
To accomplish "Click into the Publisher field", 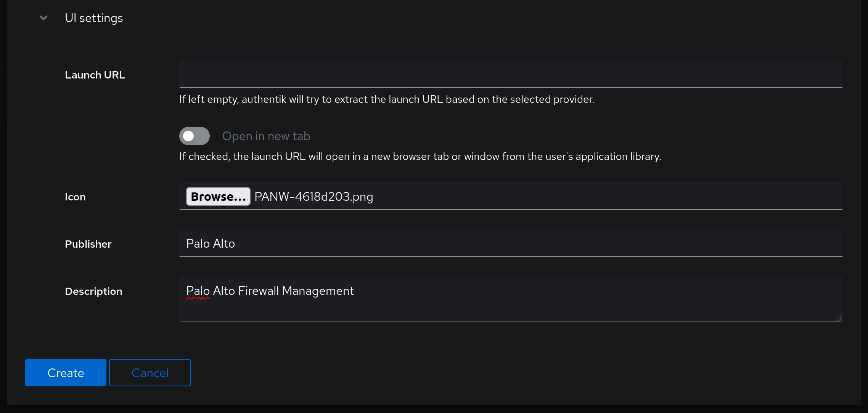I will point(511,243).
